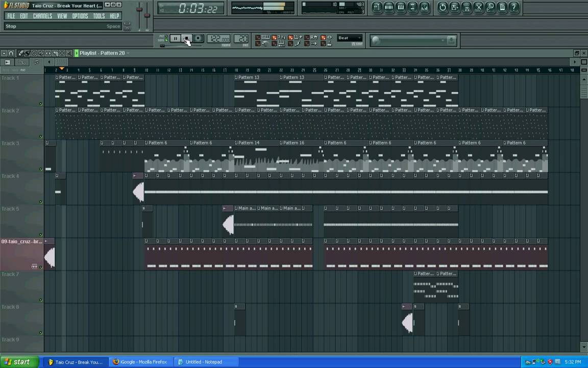Click the project info page icon
Image resolution: width=588 pixels, height=368 pixels.
pyautogui.click(x=502, y=7)
